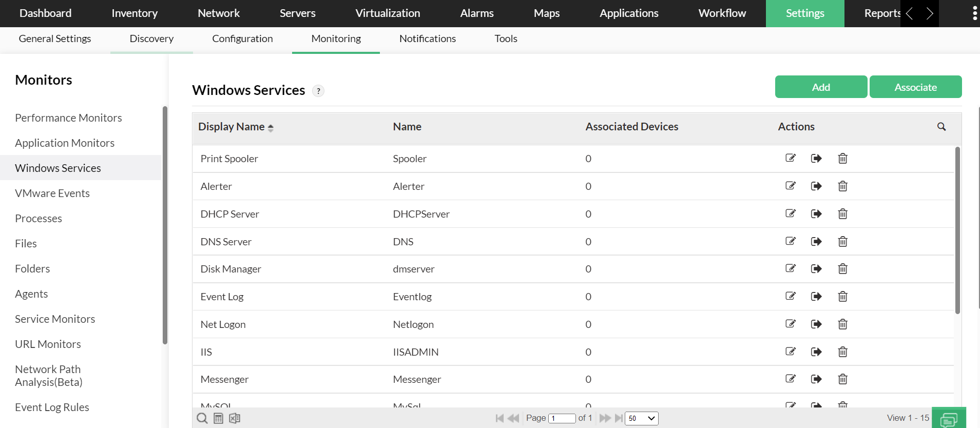The width and height of the screenshot is (980, 428).
Task: Delete the Alerter service entry
Action: pyautogui.click(x=842, y=186)
